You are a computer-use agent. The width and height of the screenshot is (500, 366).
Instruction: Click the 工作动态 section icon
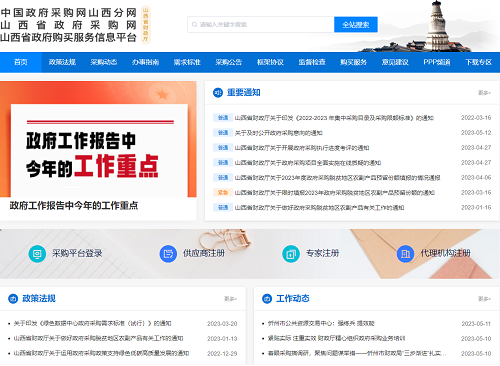[267, 299]
